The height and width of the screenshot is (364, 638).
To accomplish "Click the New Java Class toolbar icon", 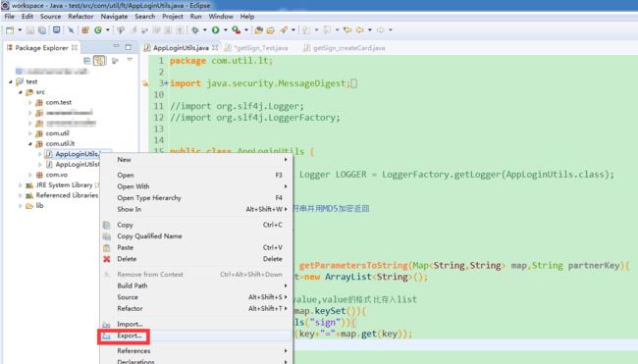I will point(98,30).
